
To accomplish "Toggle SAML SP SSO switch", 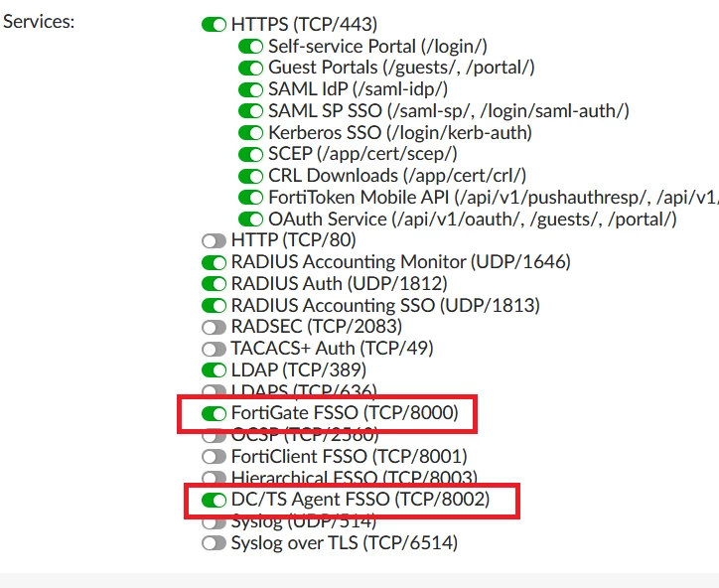I will [250, 111].
